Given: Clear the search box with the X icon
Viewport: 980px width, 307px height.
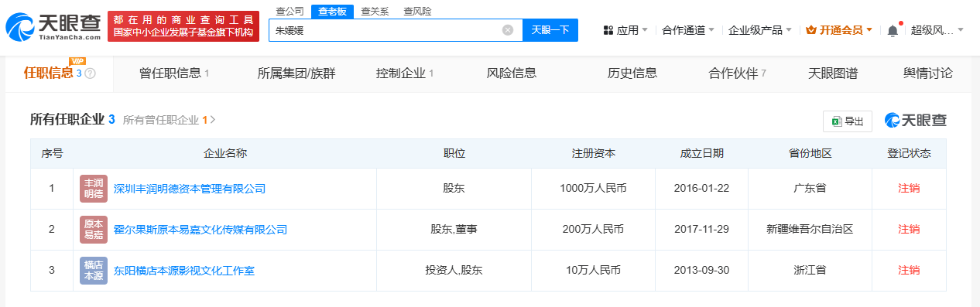Looking at the screenshot, I should pyautogui.click(x=508, y=30).
